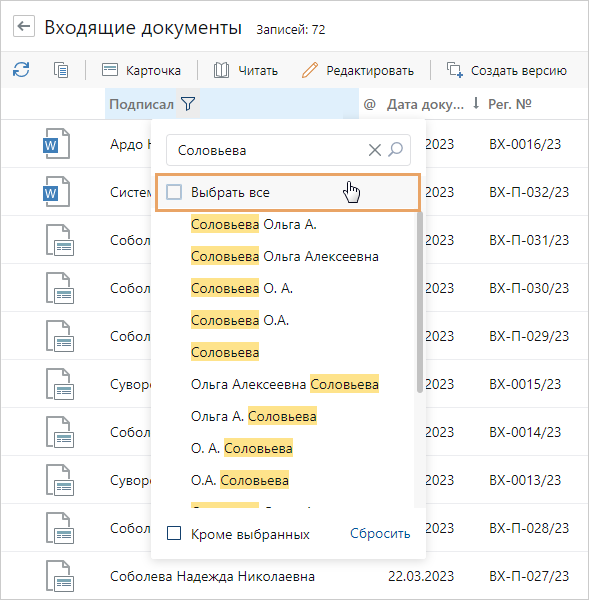Refresh the document list
This screenshot has width=589, height=600.
(x=21, y=70)
